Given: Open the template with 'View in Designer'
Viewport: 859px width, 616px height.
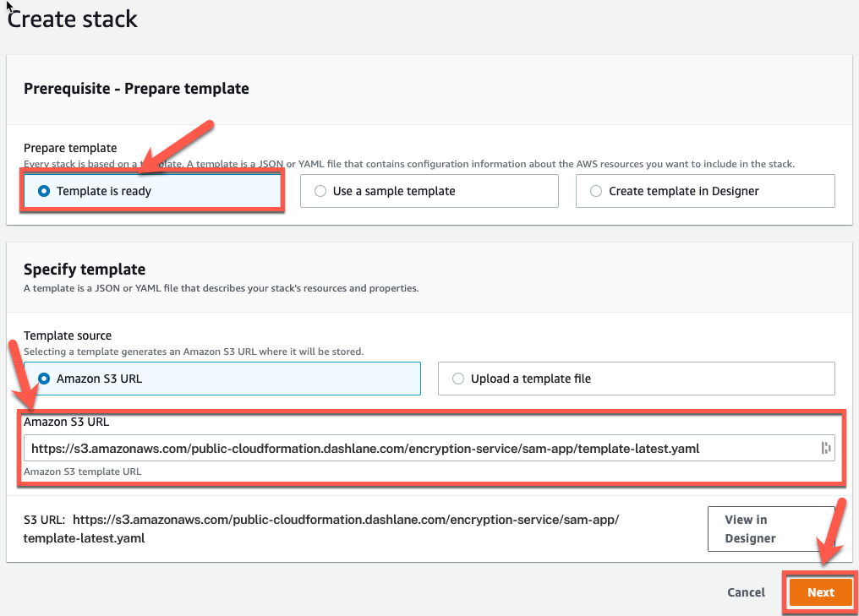Looking at the screenshot, I should coord(771,529).
